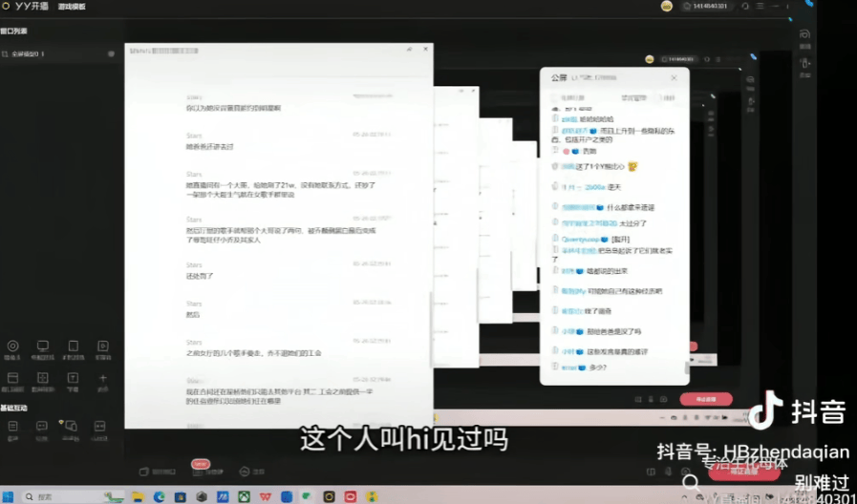This screenshot has width=857, height=504.
Task: Toggle the rightmost checkbox in 公屏 filter row
Action: click(658, 97)
